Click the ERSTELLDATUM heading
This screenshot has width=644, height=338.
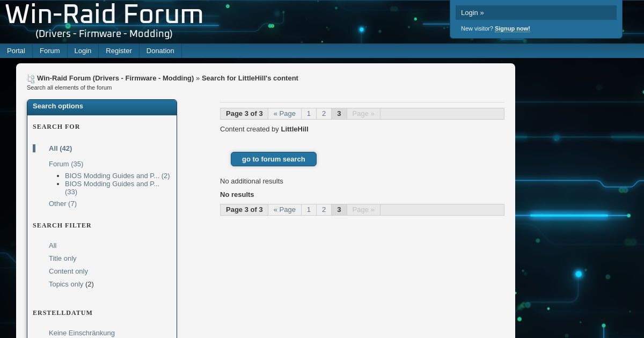click(x=63, y=313)
